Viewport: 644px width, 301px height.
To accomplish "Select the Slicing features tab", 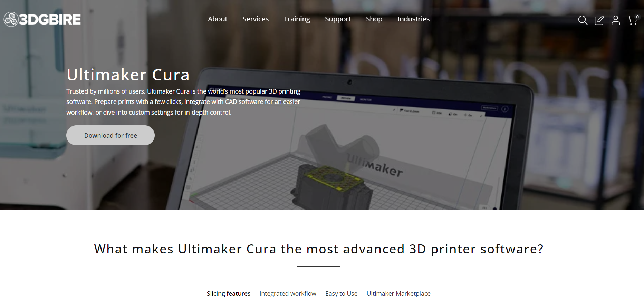I will [229, 293].
